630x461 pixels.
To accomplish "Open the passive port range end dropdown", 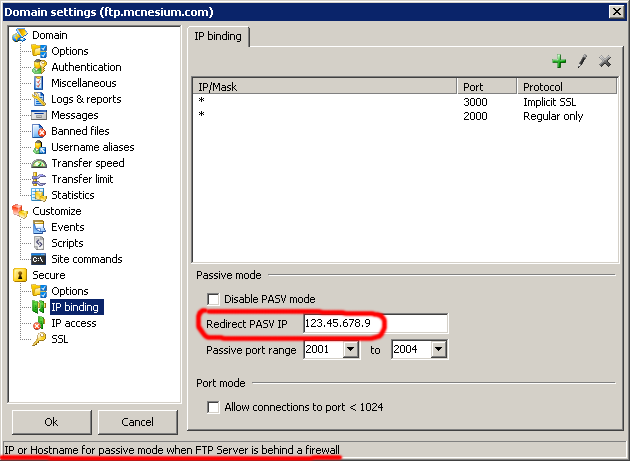I will [x=438, y=350].
